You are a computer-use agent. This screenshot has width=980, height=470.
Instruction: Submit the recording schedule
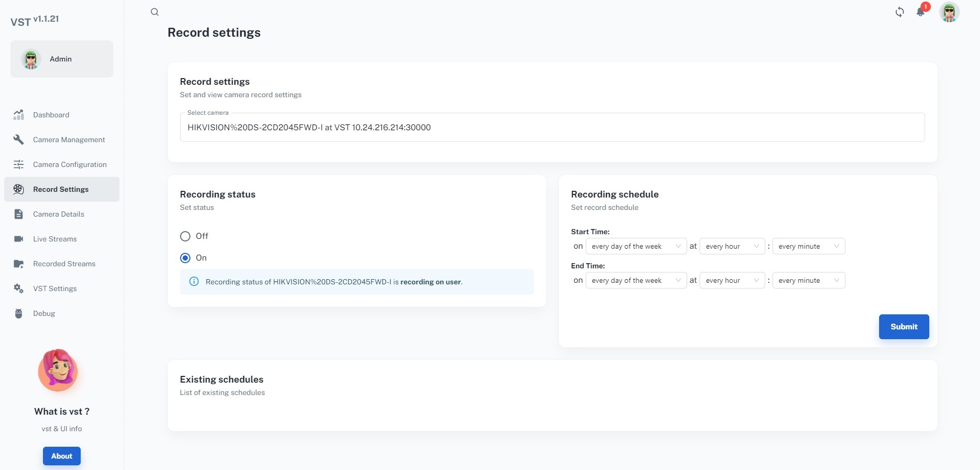(x=903, y=327)
